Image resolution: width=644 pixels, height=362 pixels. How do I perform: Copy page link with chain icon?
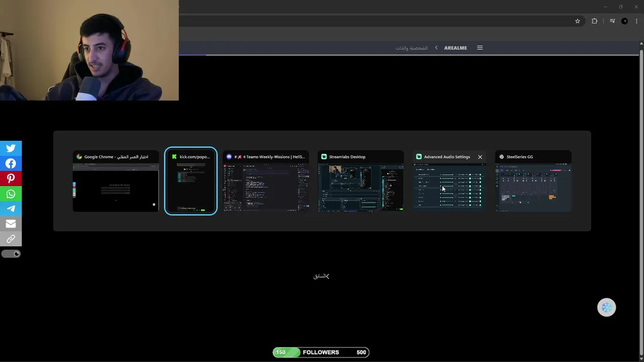click(x=11, y=239)
